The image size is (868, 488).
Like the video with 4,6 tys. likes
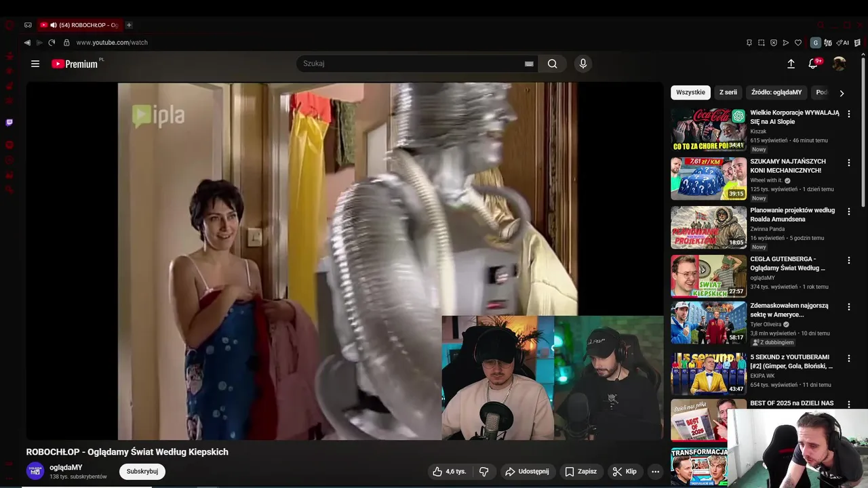pos(449,471)
